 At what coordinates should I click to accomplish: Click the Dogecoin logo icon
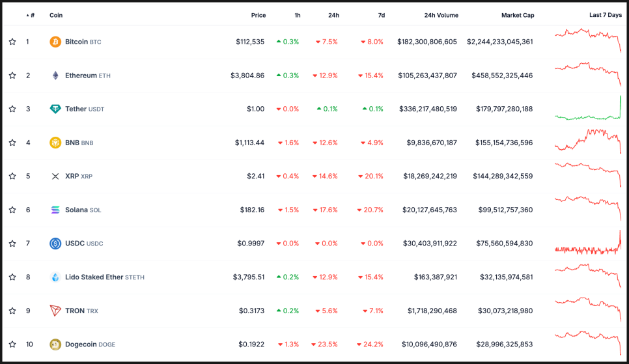coord(55,344)
